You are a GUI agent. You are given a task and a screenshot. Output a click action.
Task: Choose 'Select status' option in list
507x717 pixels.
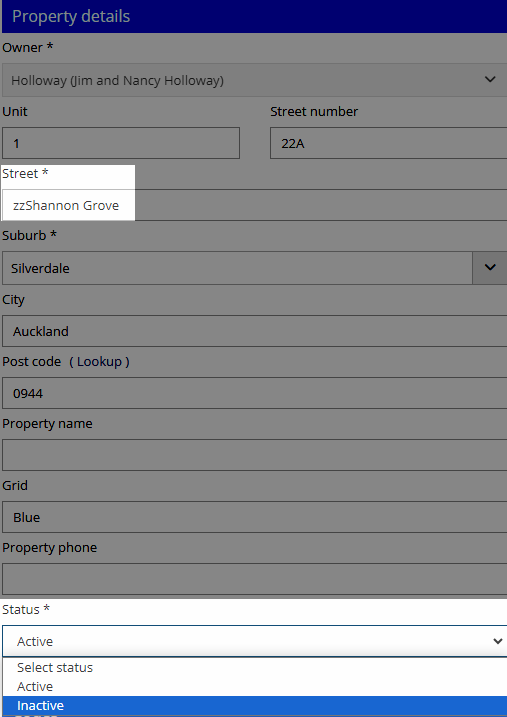coord(254,668)
